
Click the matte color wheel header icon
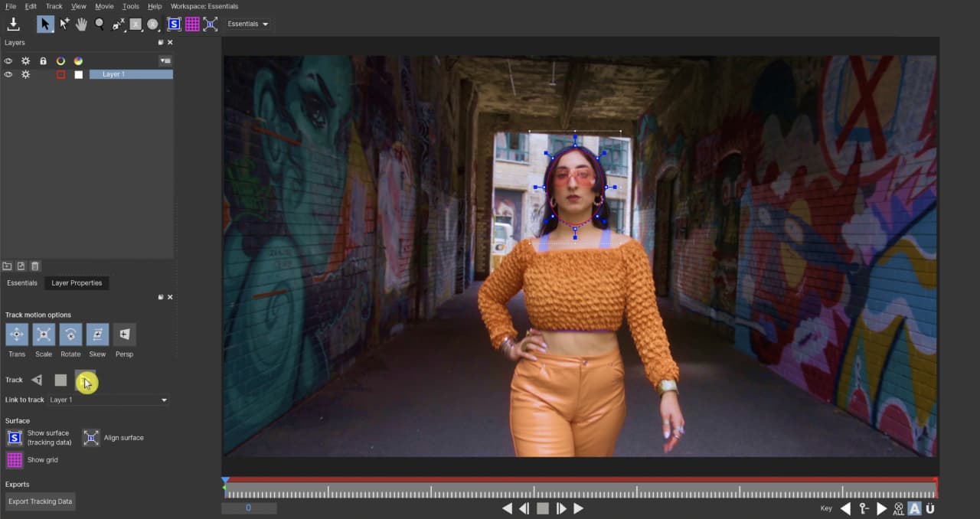[78, 60]
